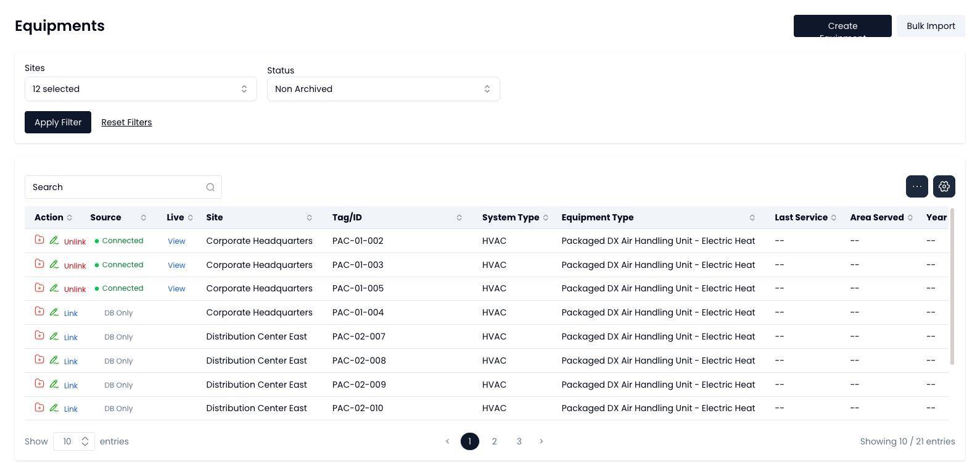The image size is (980, 463).
Task: Click the edit pencil icon for PAC-01-002
Action: [54, 240]
